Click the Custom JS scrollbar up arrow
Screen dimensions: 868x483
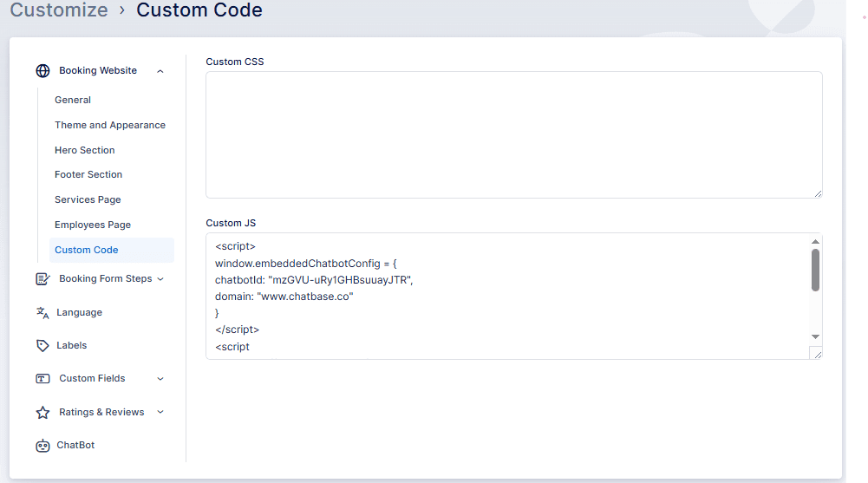815,242
